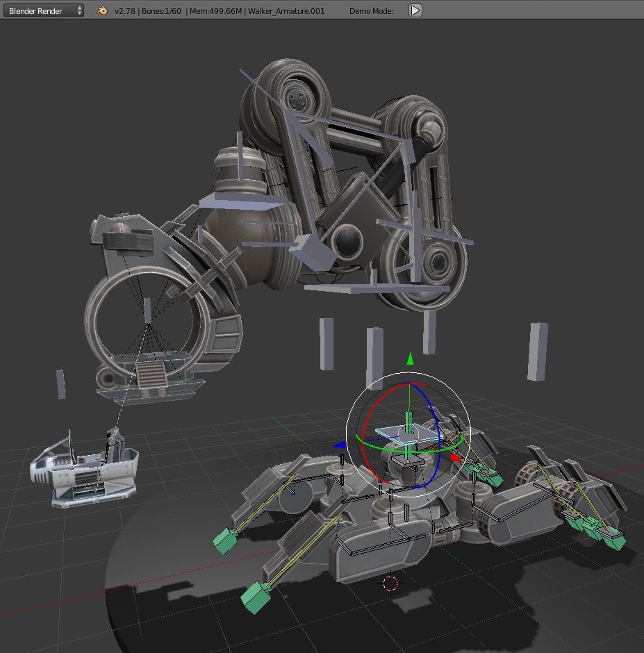The image size is (644, 653).
Task: Click the red-and-white 3D cursor crosshair
Action: [x=390, y=584]
